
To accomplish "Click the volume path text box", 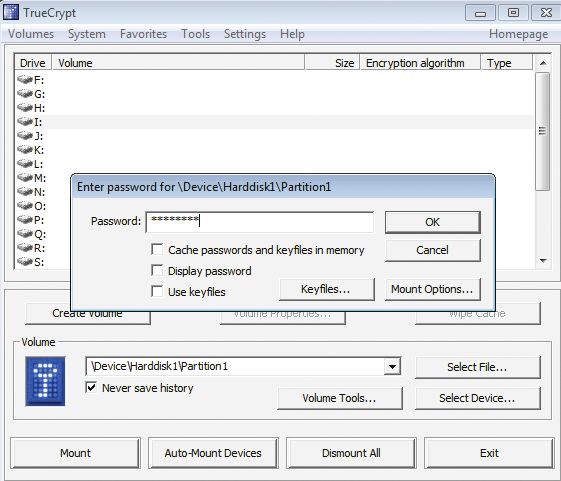I will pyautogui.click(x=235, y=366).
